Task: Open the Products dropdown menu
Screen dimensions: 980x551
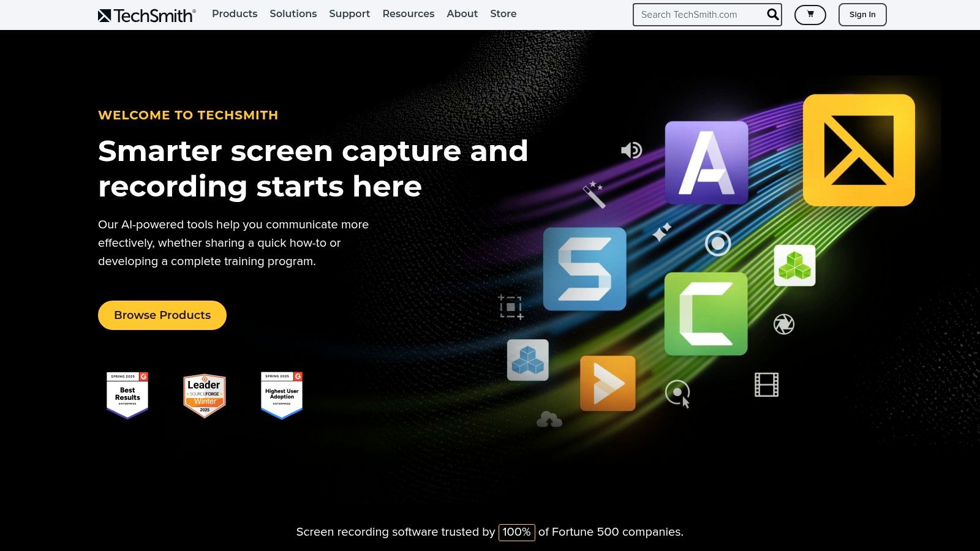Action: (x=235, y=13)
